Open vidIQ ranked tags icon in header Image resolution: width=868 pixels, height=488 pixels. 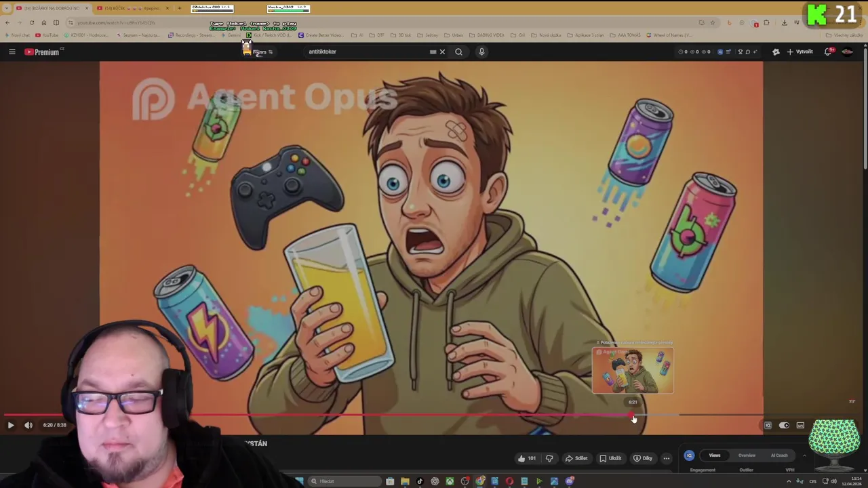(720, 52)
